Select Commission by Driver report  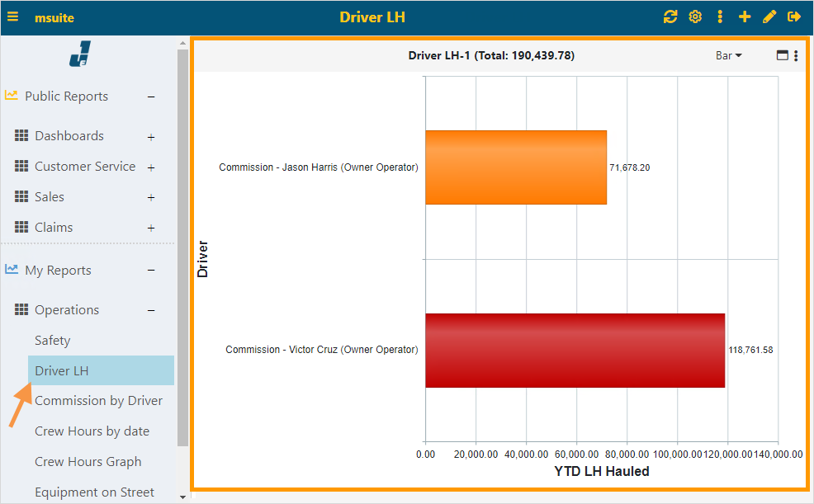(x=98, y=400)
